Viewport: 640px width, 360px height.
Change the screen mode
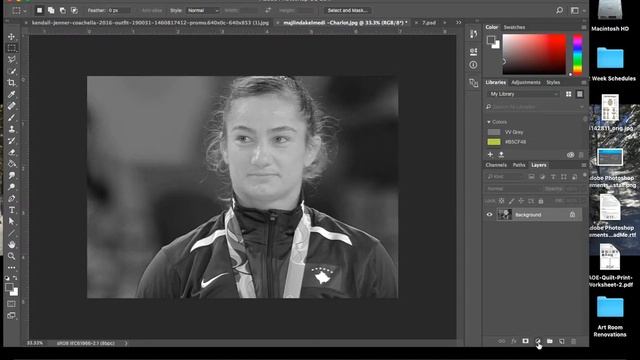[11, 316]
